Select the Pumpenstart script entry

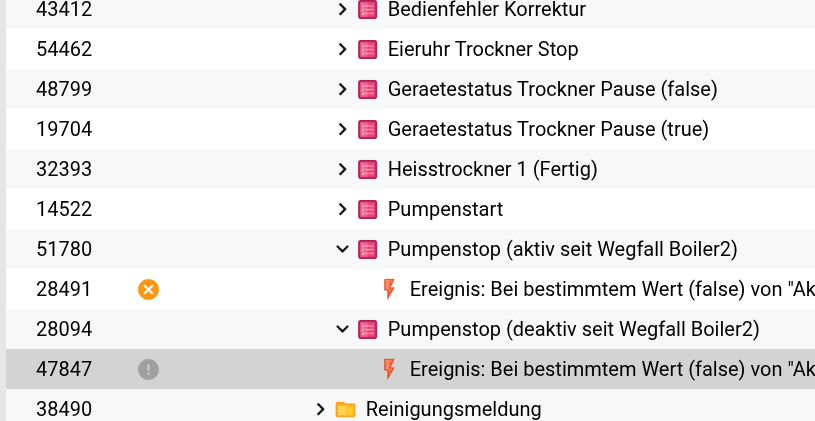(x=445, y=209)
